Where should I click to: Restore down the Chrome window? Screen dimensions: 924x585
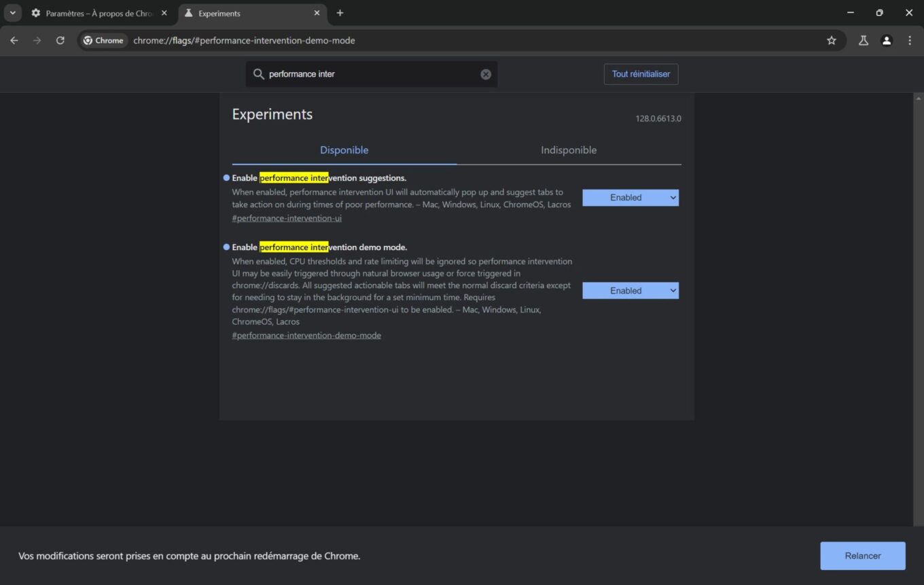879,13
